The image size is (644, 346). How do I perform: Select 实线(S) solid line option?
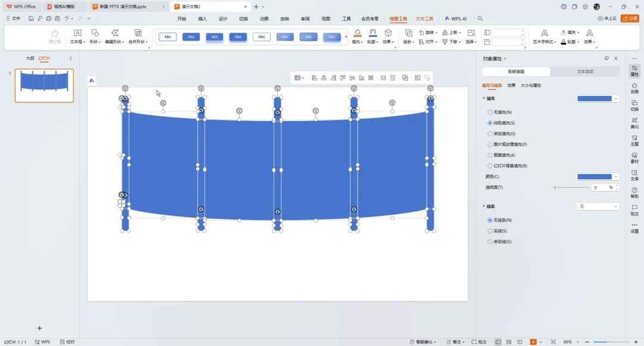coord(497,231)
